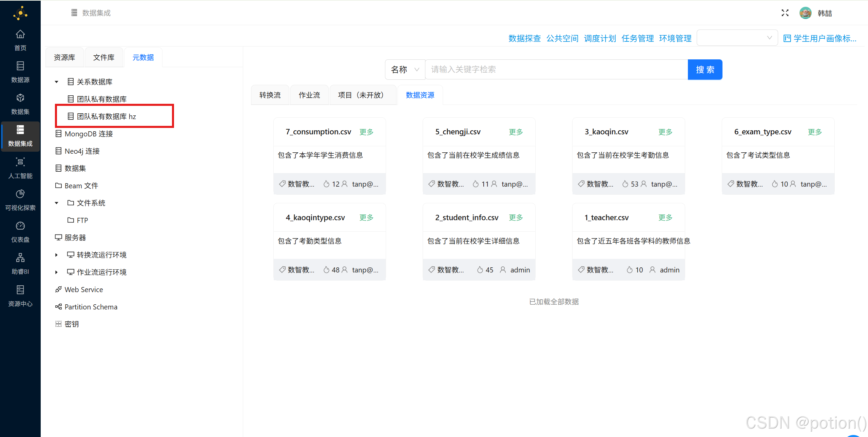Toggle fullscreen with the expand arrows icon
This screenshot has height=437, width=868.
(x=785, y=13)
